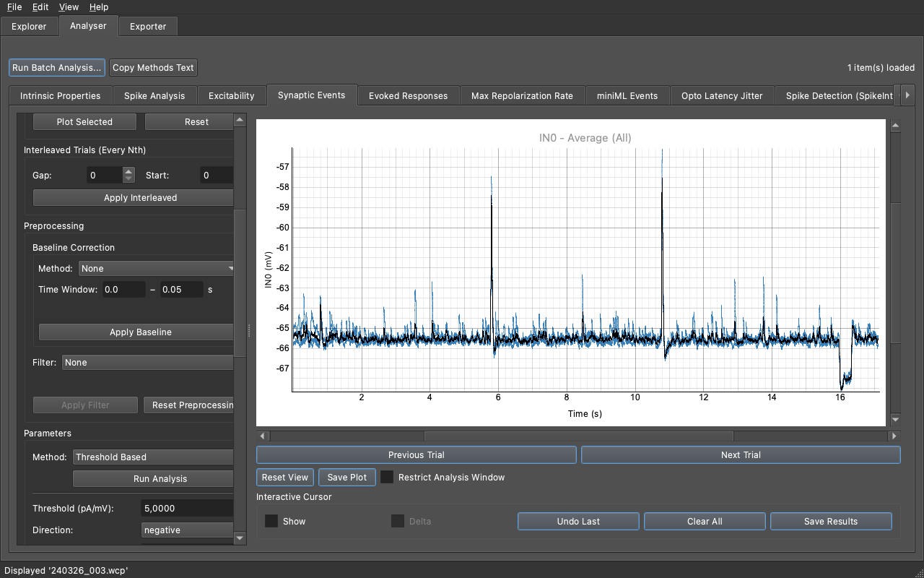The image size is (924, 578).
Task: Click the Gap number field
Action: pos(105,176)
